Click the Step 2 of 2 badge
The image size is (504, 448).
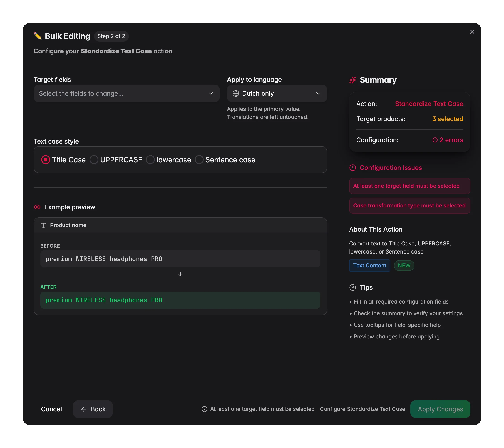pos(111,36)
